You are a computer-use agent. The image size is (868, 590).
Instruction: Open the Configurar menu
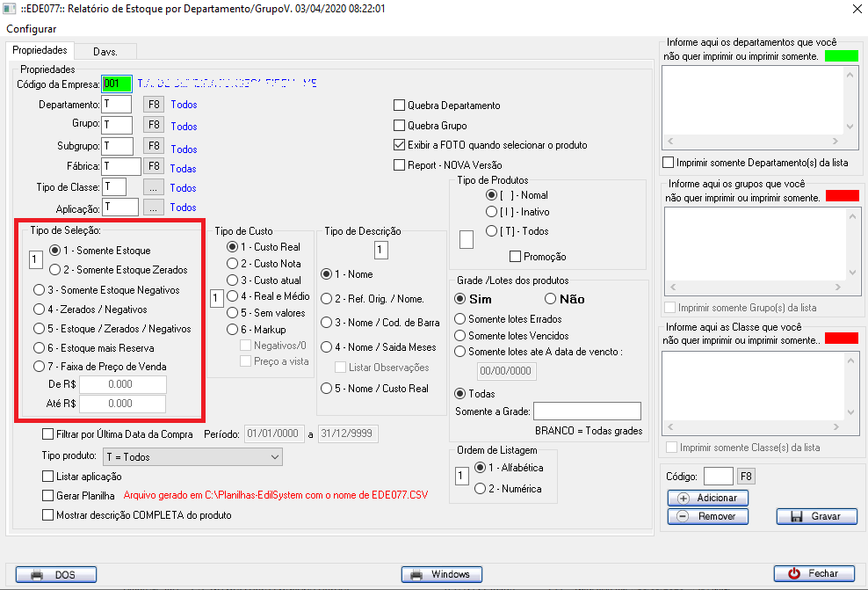32,29
